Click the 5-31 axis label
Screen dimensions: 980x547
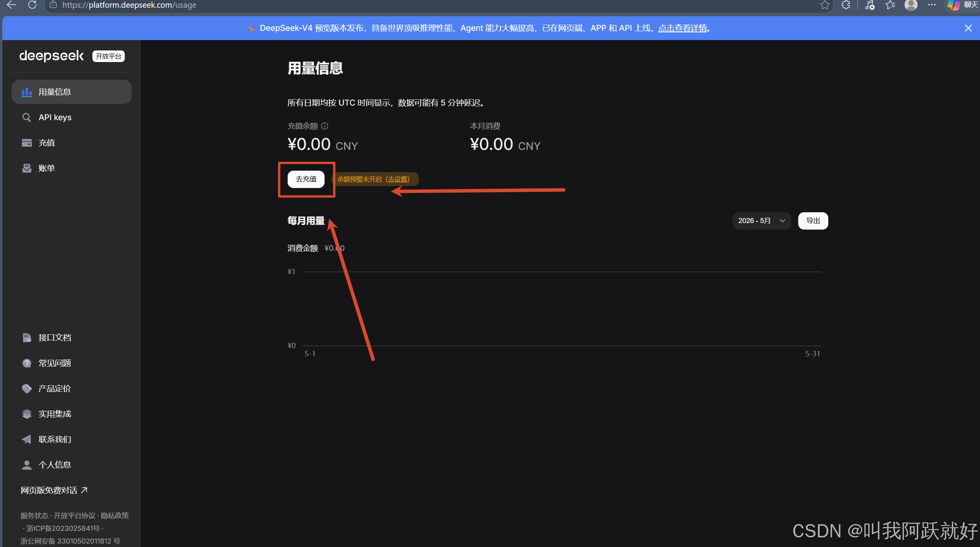tap(812, 354)
